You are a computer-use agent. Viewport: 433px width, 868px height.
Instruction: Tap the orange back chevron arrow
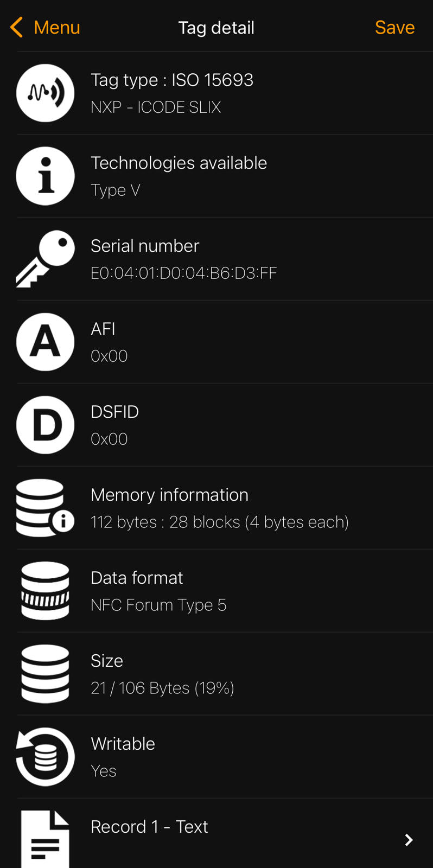click(17, 27)
